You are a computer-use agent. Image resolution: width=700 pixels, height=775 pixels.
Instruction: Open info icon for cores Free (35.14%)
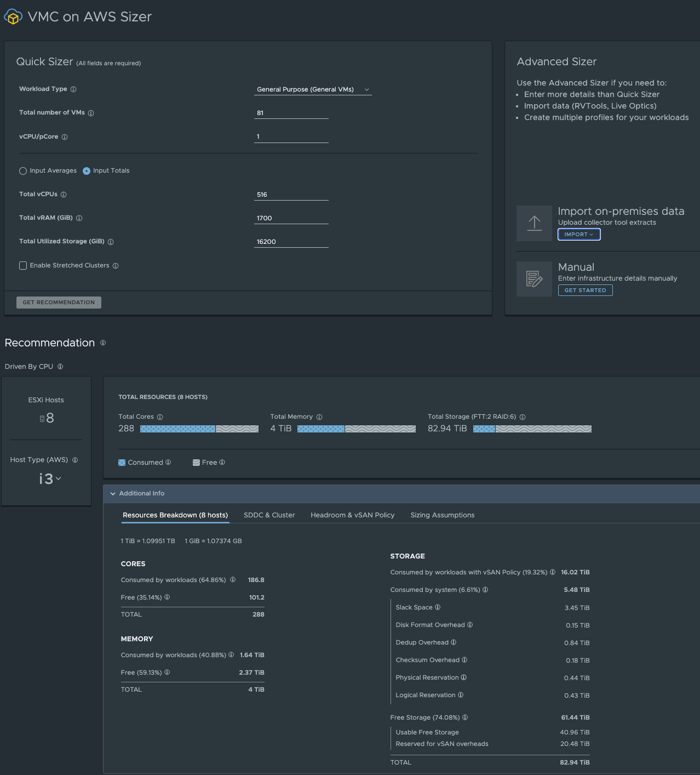point(167,597)
